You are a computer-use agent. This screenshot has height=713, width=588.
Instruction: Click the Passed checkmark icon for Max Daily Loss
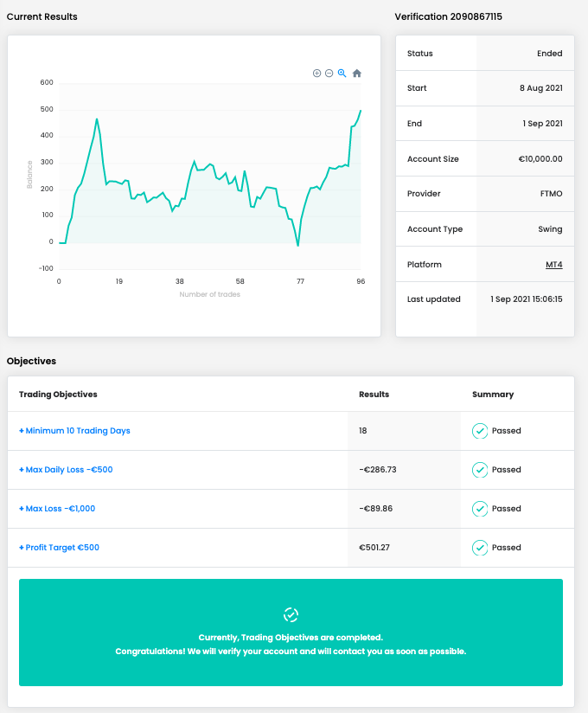coord(479,470)
